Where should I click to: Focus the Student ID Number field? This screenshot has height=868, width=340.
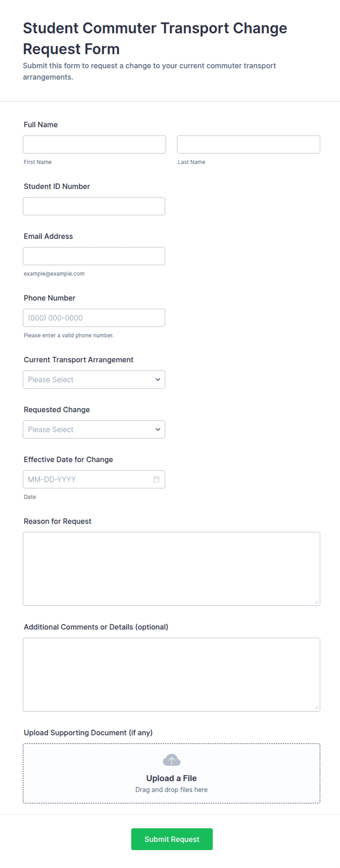[94, 206]
